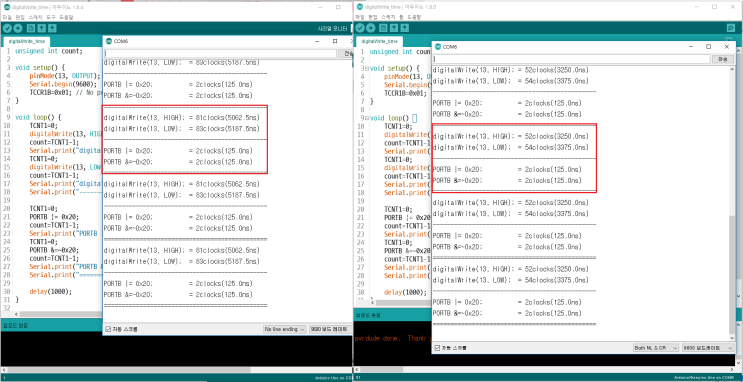Click Open sketch icon in right Arduino window
Screen dimensions: 743x382
coord(394,28)
